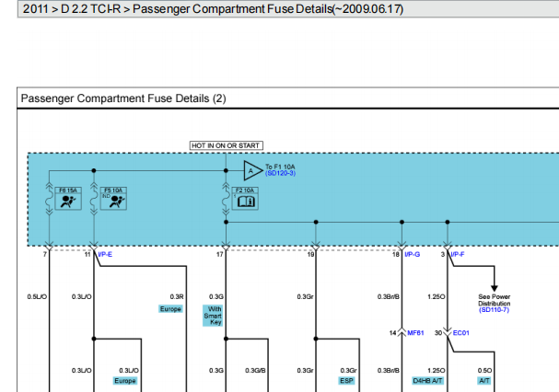This screenshot has height=392, width=559.
Task: Open the SD120-3 diagram link
Action: tap(280, 174)
